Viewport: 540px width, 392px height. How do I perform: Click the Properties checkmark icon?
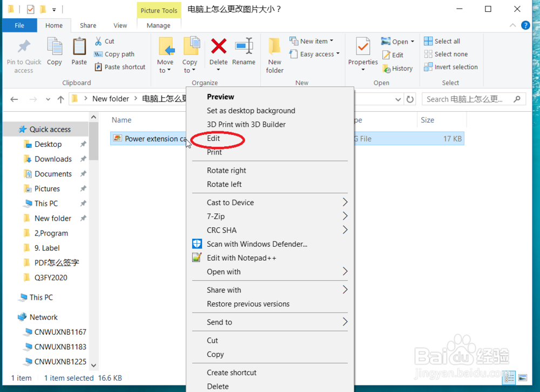point(363,46)
